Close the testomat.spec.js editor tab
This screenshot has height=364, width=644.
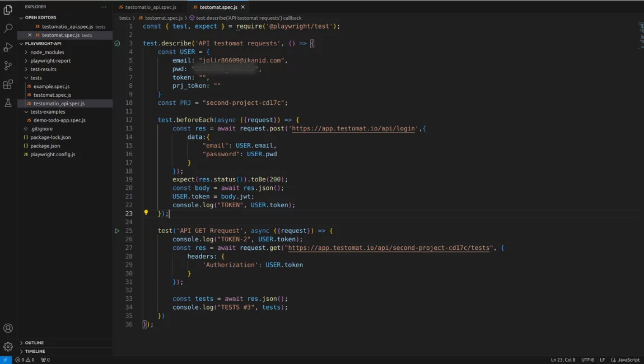point(242,7)
